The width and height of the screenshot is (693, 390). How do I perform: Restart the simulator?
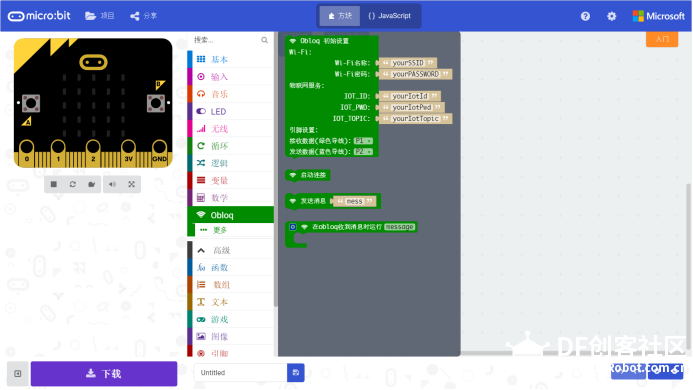72,184
